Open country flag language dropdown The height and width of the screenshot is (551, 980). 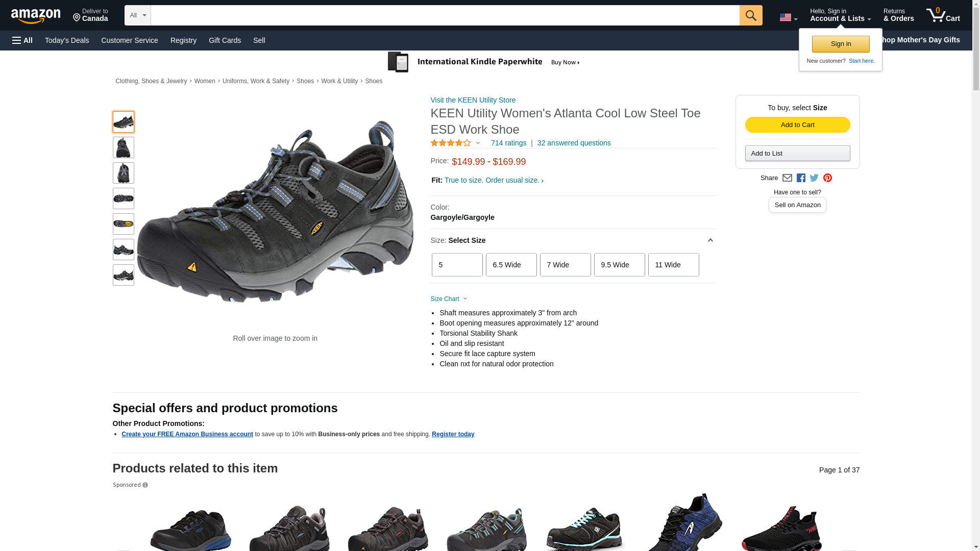click(788, 18)
